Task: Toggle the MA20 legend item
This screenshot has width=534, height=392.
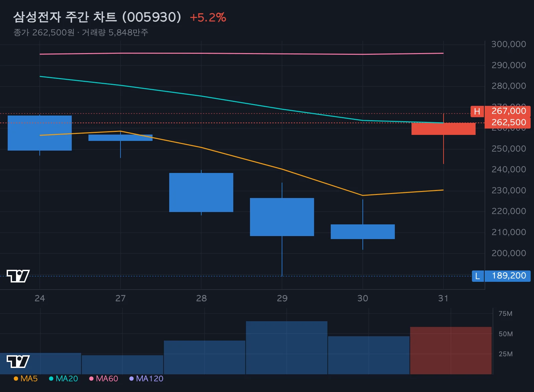Action: (x=63, y=378)
